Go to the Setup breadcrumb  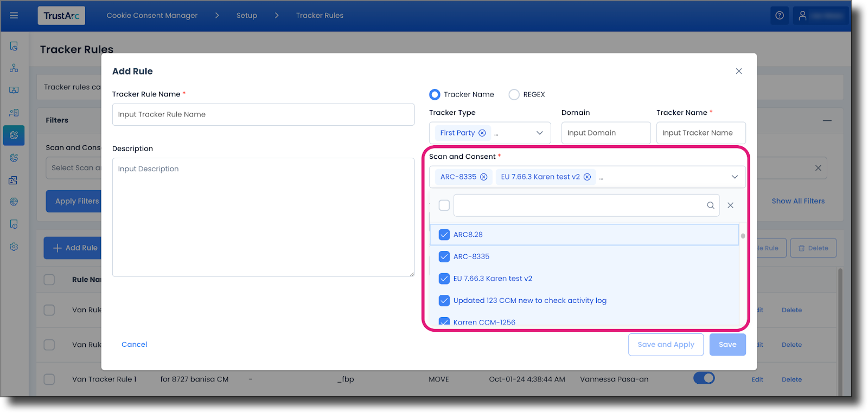coord(247,16)
